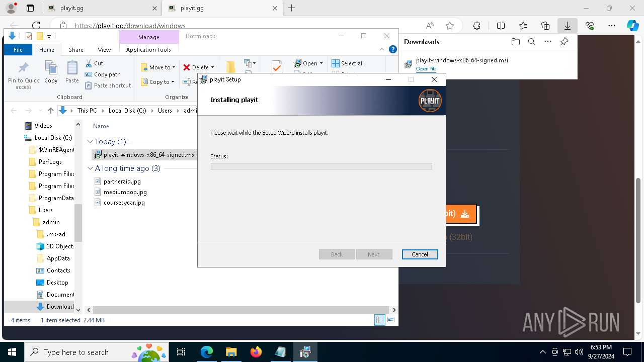Open Edge Favorites list icon
This screenshot has width=644, height=362.
(x=523, y=26)
